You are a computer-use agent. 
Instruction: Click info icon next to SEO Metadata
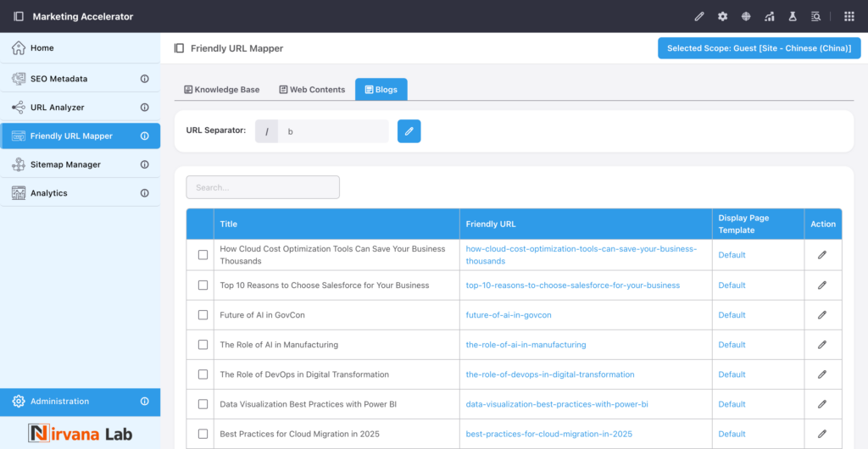click(144, 79)
